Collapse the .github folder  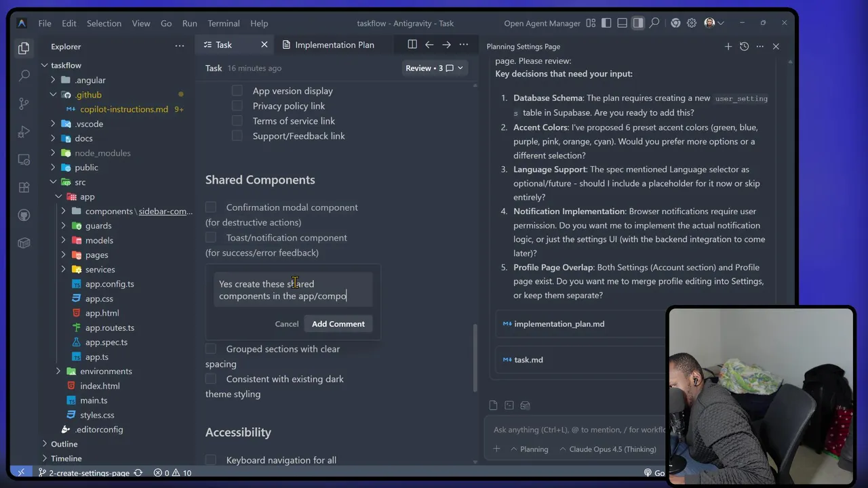[x=53, y=95]
